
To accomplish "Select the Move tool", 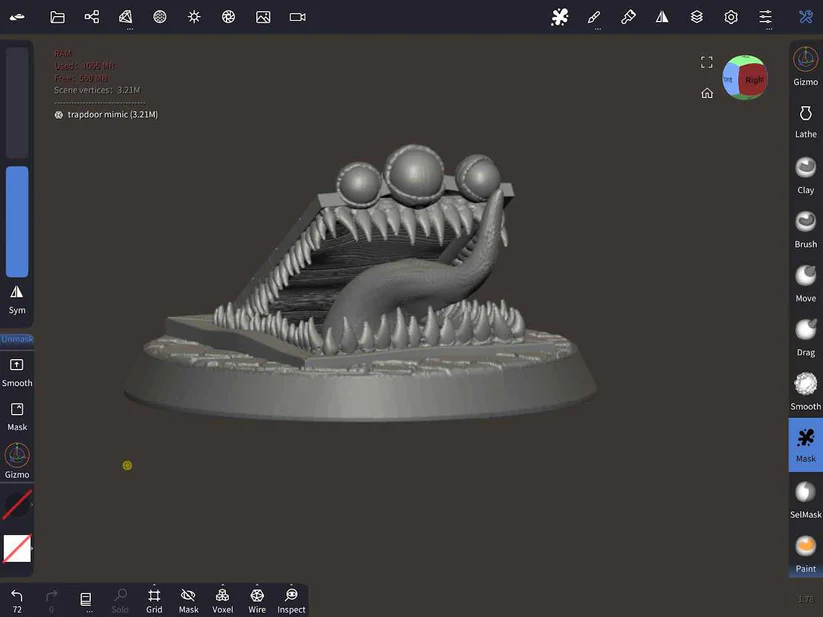I will tap(806, 284).
